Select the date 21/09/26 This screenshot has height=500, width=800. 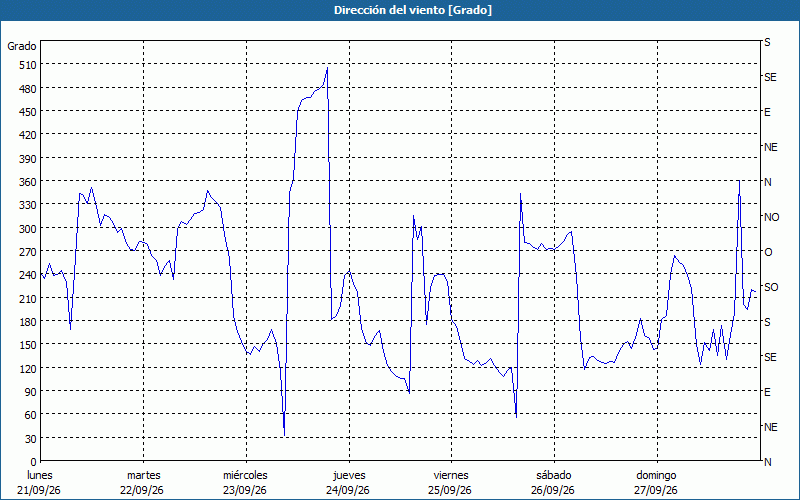39,490
